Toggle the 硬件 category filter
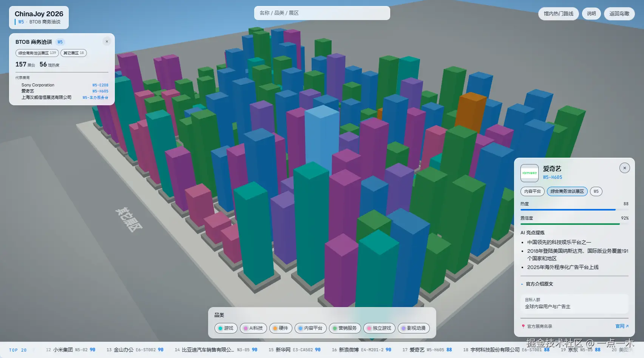The width and height of the screenshot is (644, 358). point(281,328)
